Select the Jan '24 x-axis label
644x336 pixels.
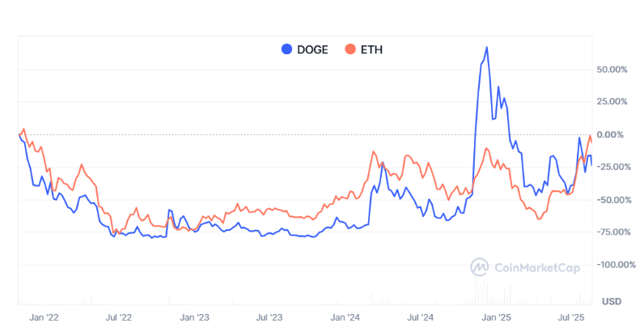346,318
